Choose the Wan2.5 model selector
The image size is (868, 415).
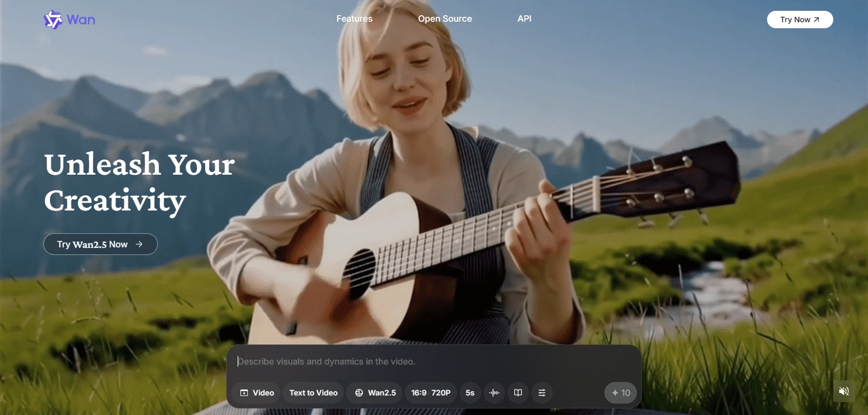click(x=375, y=393)
